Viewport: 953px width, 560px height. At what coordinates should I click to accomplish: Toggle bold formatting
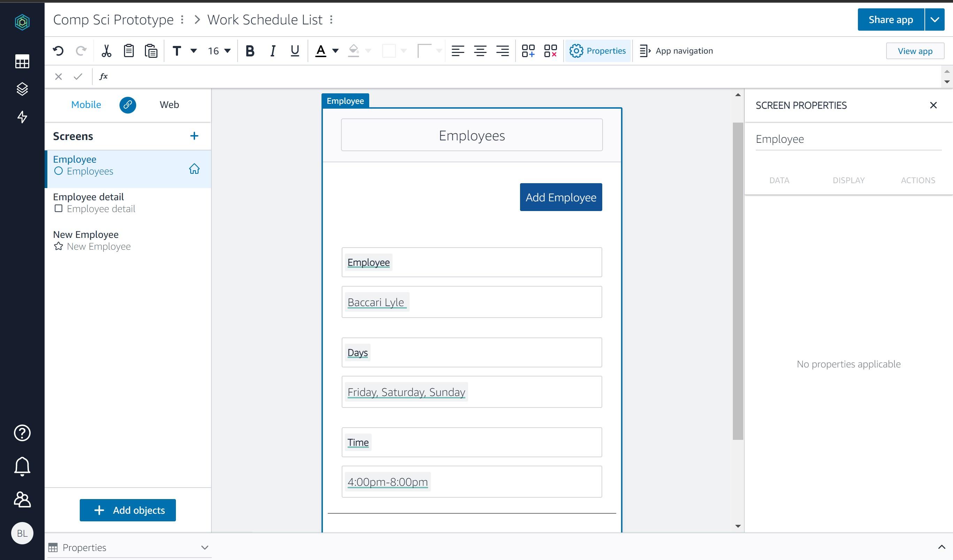[250, 50]
